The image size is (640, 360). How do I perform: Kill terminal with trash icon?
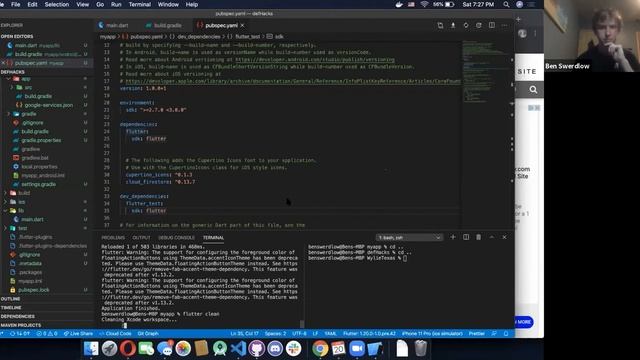pos(478,237)
